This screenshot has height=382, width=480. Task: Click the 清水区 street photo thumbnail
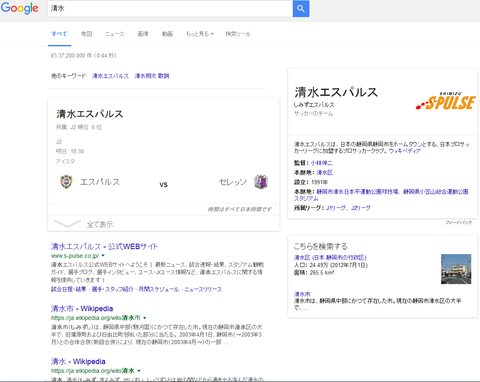[x=456, y=269]
